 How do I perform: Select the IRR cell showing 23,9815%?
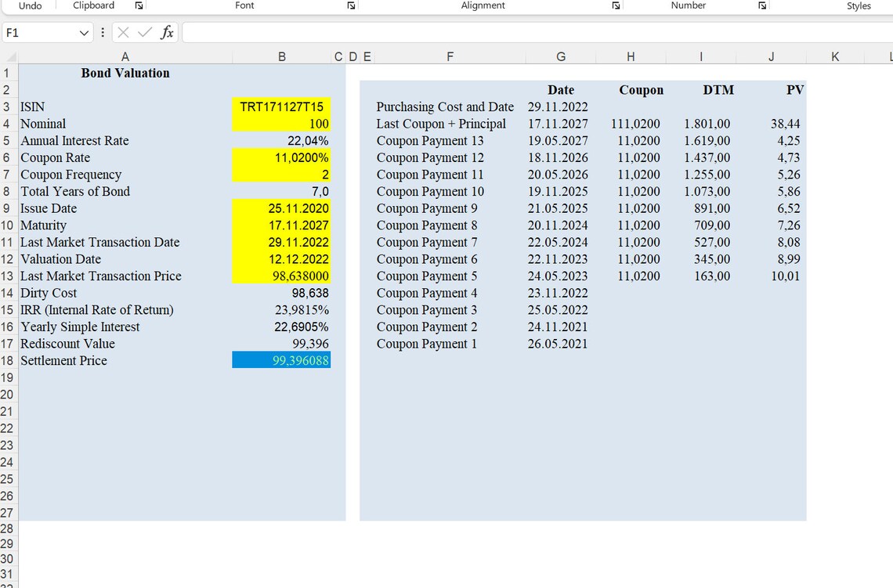281,309
